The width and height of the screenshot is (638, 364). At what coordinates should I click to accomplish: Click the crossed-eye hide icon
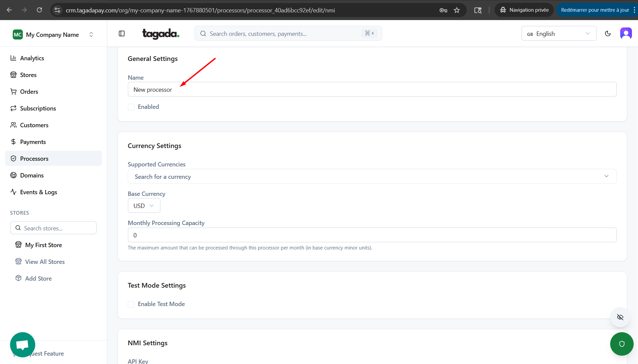(620, 317)
